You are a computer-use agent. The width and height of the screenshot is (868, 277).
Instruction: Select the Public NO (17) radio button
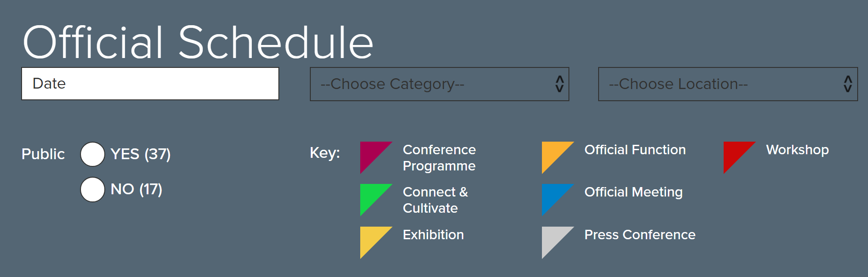coord(93,189)
